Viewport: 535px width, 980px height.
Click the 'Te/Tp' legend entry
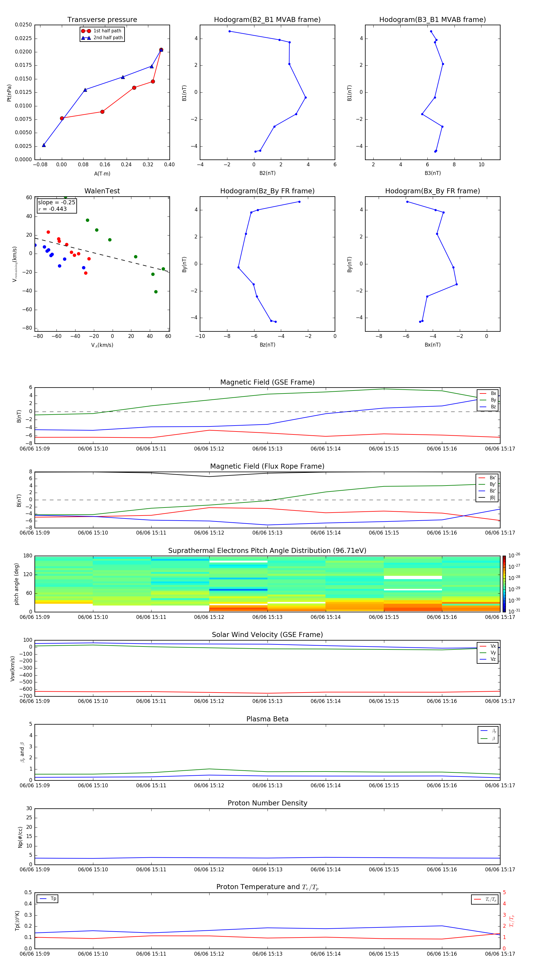pos(485,899)
